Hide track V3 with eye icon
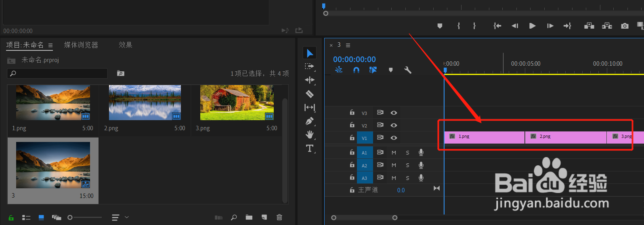 [394, 113]
